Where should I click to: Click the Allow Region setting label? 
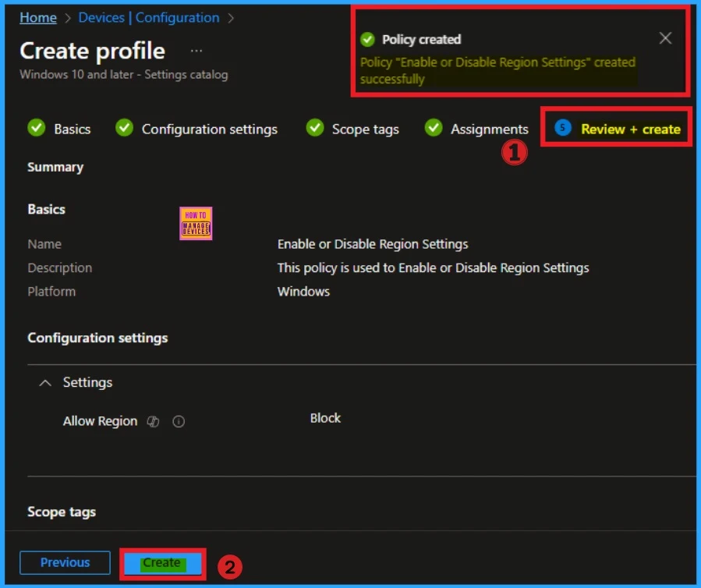tap(100, 421)
